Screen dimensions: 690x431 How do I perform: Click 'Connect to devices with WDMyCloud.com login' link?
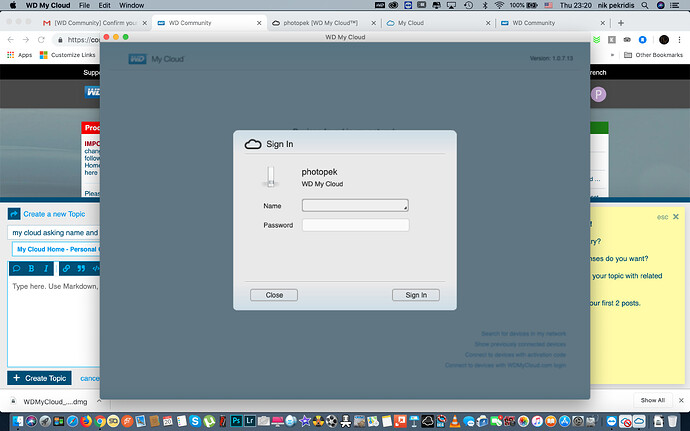[x=505, y=365]
